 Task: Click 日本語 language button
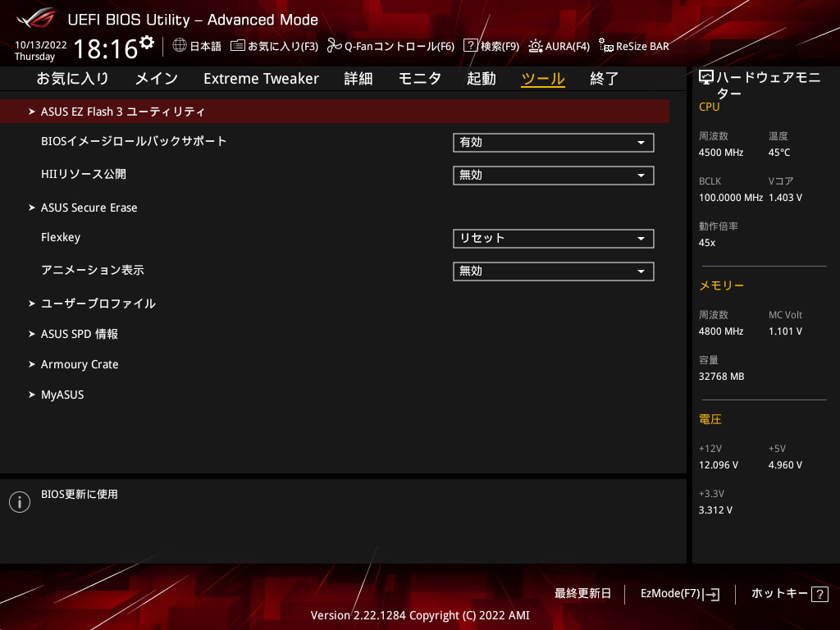coord(206,46)
